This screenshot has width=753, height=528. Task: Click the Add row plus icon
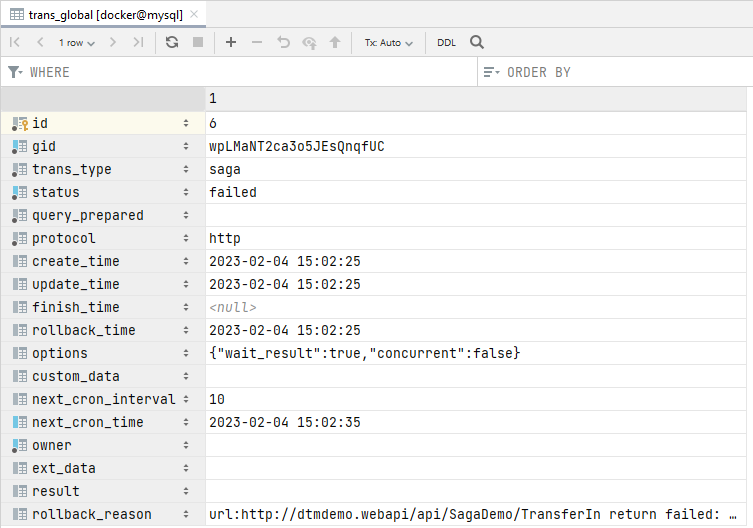point(231,42)
